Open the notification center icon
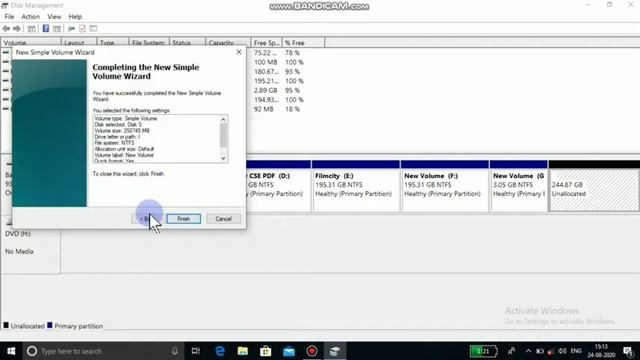The height and width of the screenshot is (360, 640). [x=629, y=351]
